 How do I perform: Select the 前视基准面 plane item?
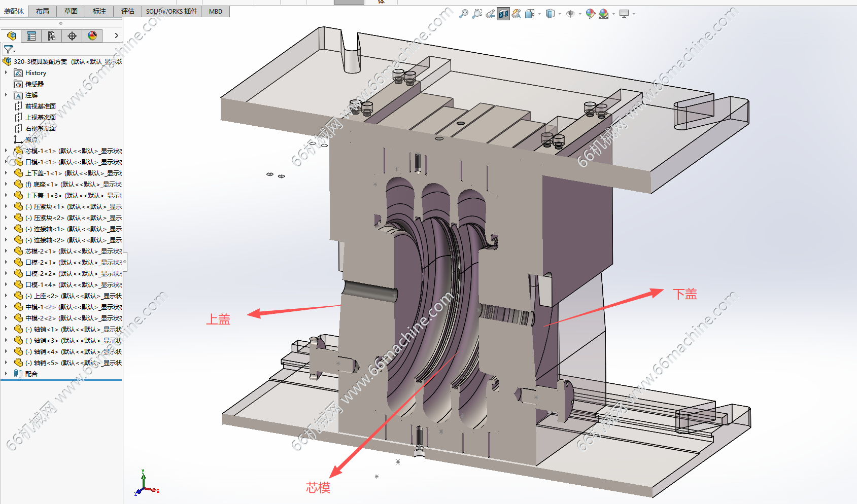point(40,106)
